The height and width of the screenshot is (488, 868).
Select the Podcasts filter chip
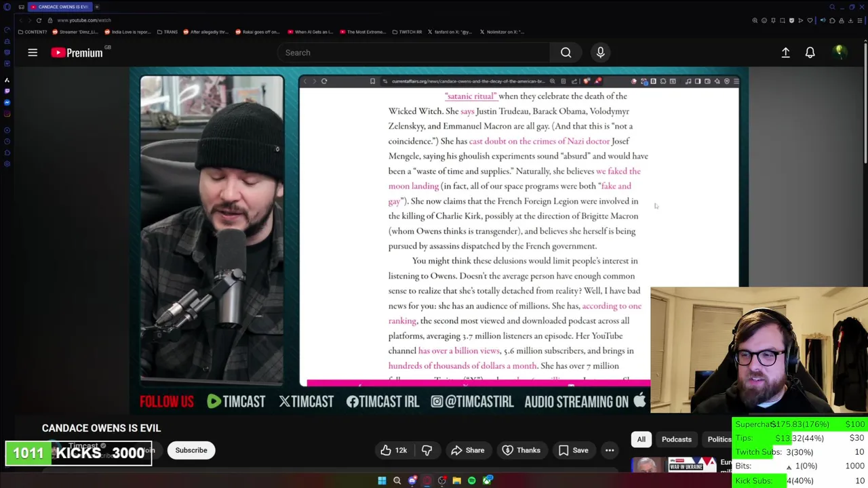[676, 439]
